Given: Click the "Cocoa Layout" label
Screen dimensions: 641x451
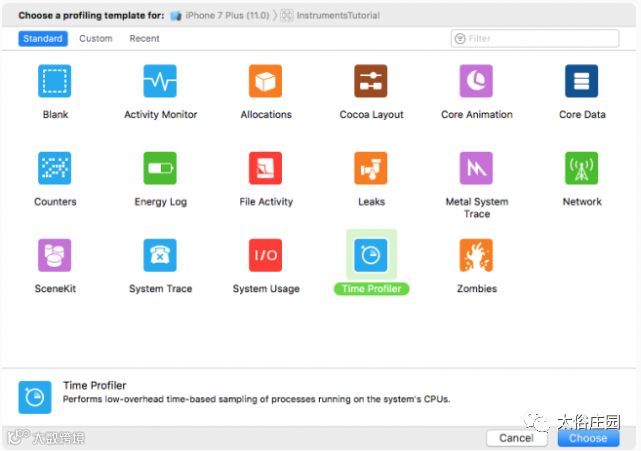Looking at the screenshot, I should pos(371,114).
